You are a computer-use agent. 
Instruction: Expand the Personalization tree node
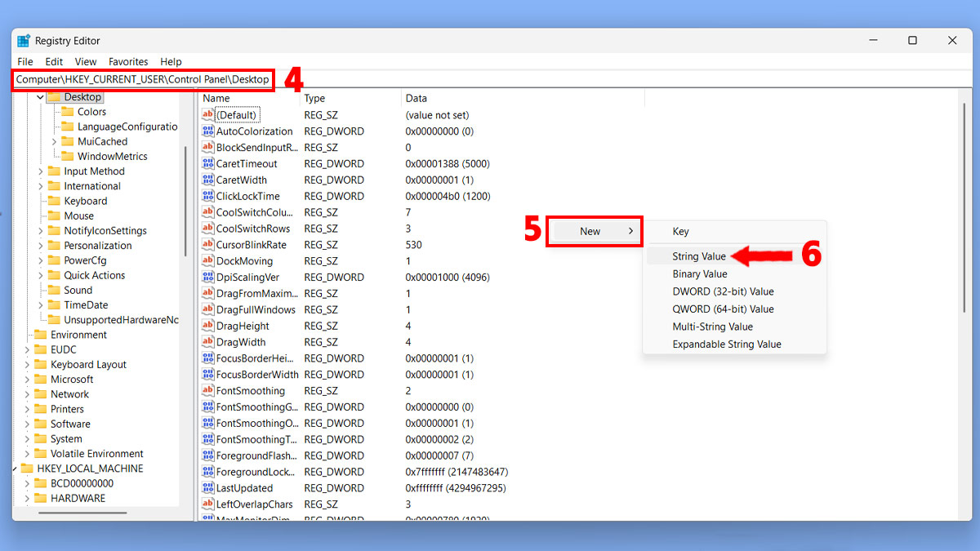40,246
